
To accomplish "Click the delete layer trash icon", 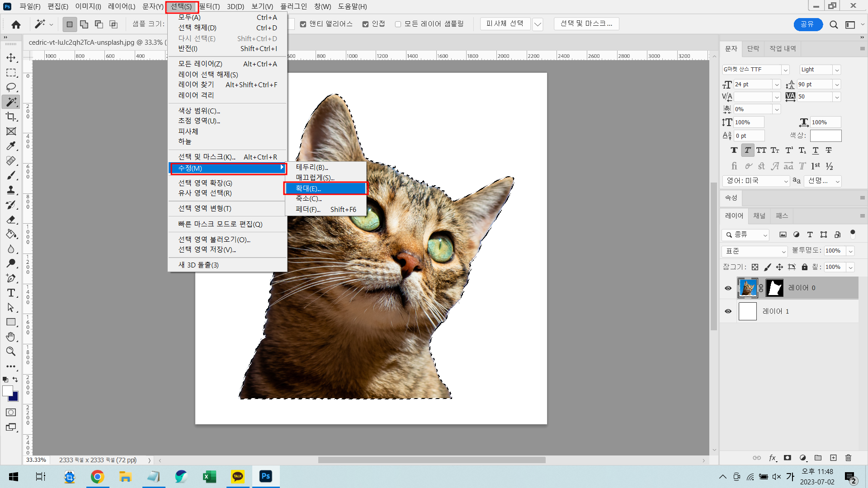I will tap(848, 458).
